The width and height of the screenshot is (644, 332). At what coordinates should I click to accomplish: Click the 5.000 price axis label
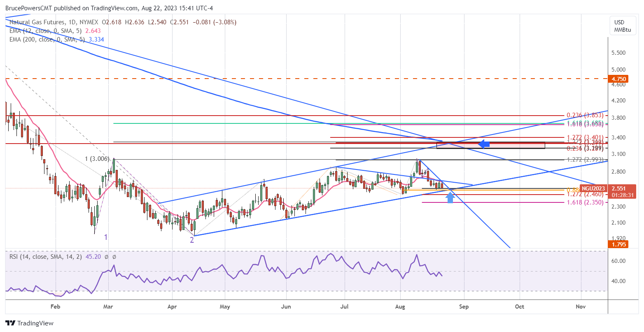pyautogui.click(x=618, y=70)
